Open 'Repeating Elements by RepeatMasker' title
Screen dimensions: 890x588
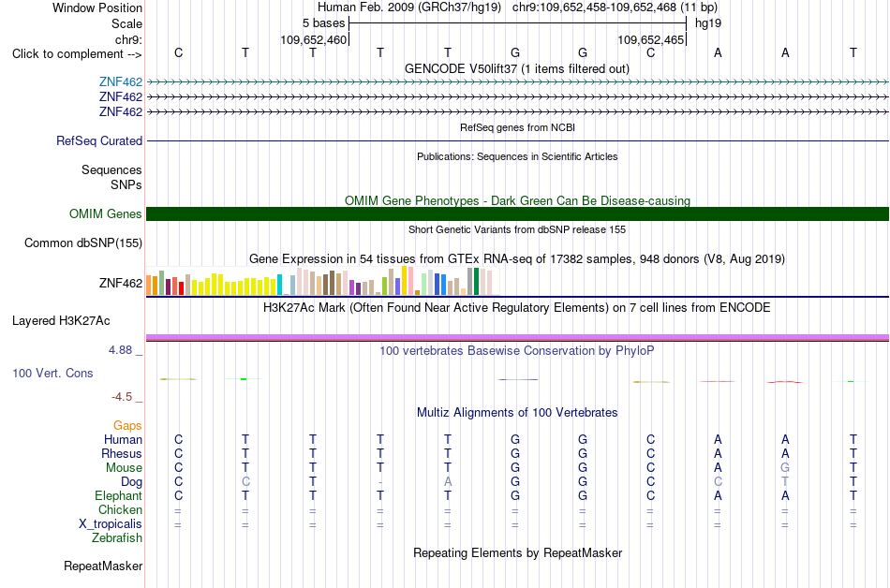coord(517,552)
